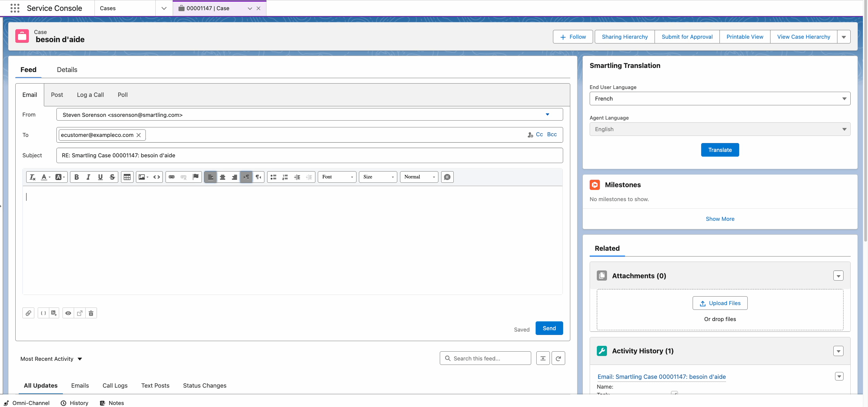868x407 pixels.
Task: Click the insert link icon
Action: point(172,177)
